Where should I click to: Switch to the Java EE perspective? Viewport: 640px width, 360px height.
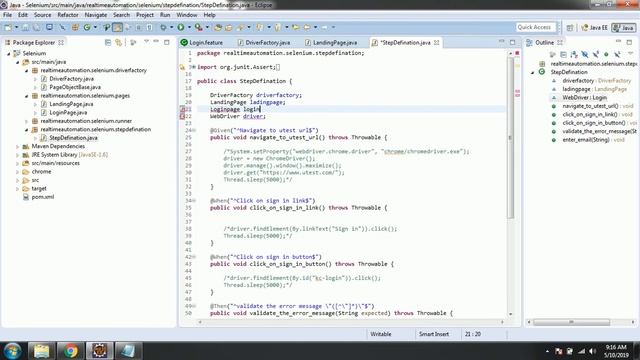click(x=594, y=28)
